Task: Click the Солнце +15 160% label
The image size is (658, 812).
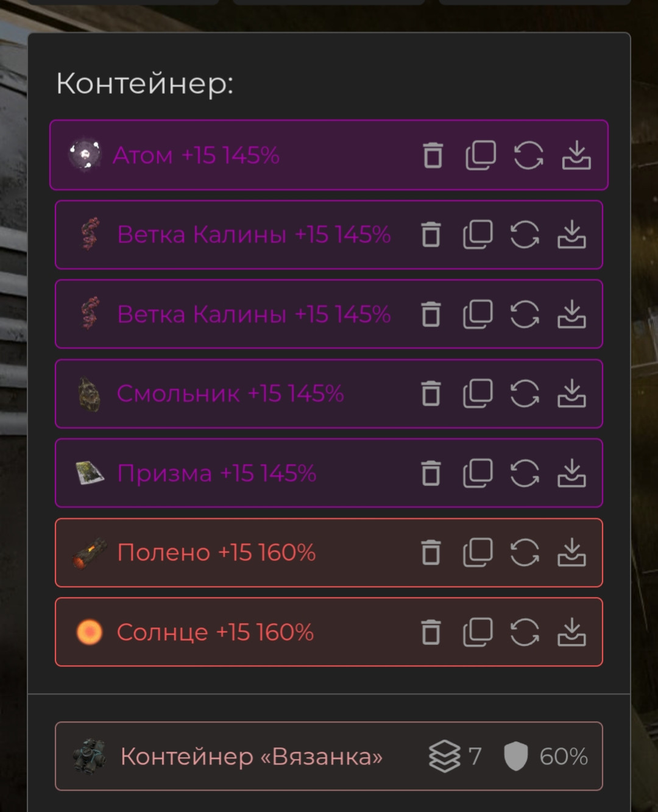Action: [216, 632]
